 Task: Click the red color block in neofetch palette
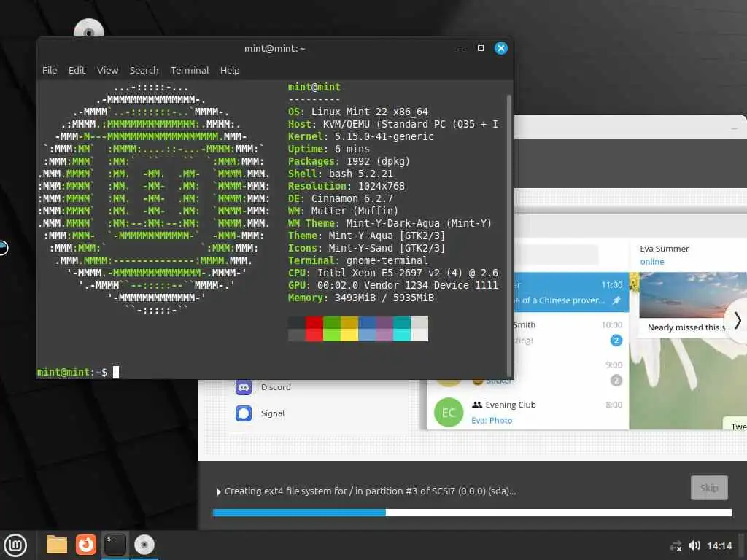[314, 329]
